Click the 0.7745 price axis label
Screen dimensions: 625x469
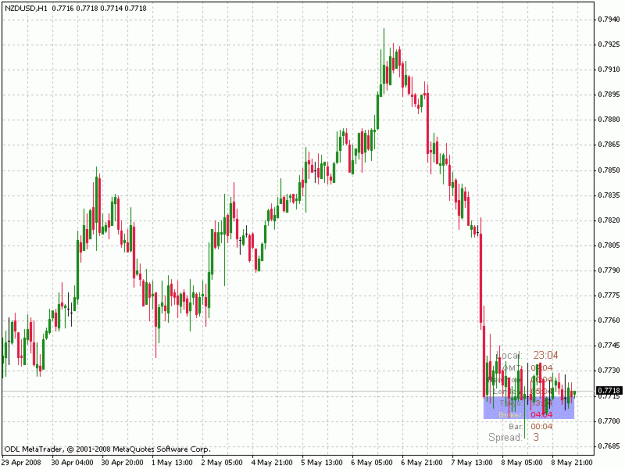tap(609, 345)
